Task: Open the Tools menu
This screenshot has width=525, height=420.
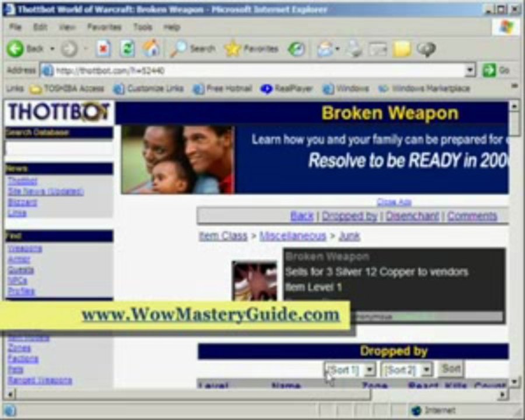Action: click(x=143, y=27)
